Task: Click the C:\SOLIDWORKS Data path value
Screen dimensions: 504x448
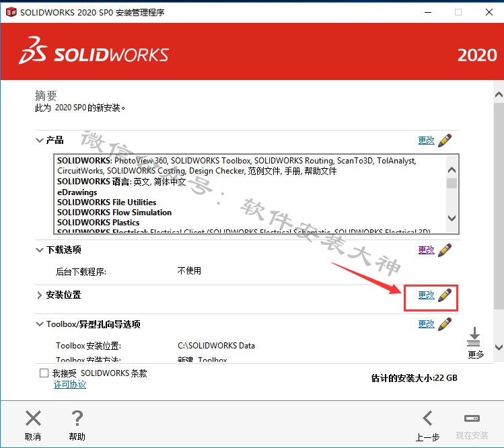Action: (216, 346)
